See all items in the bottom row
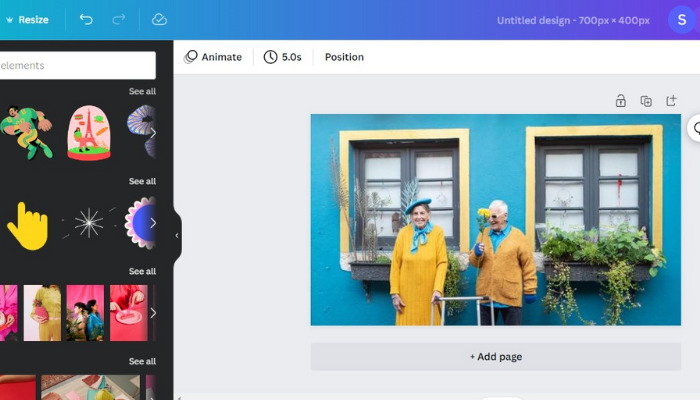This screenshot has width=700, height=400. (142, 361)
